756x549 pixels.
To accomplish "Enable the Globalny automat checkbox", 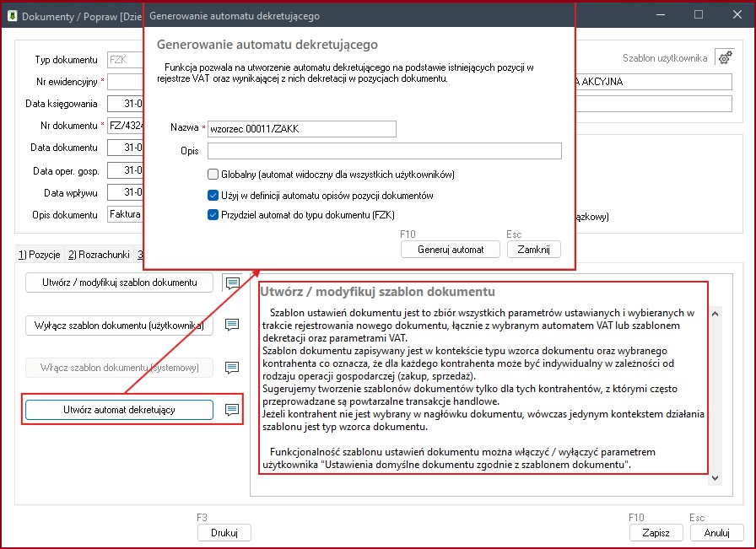I will tap(213, 175).
